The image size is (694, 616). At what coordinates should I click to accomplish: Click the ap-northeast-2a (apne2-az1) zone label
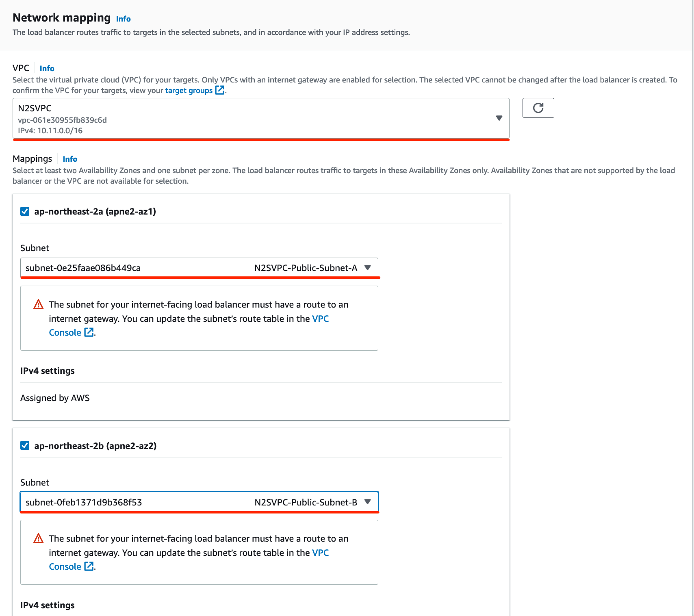[x=95, y=211]
